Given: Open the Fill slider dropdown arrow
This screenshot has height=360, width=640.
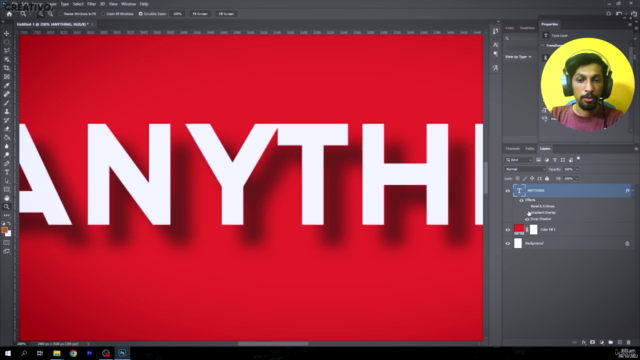Looking at the screenshot, I should (577, 179).
